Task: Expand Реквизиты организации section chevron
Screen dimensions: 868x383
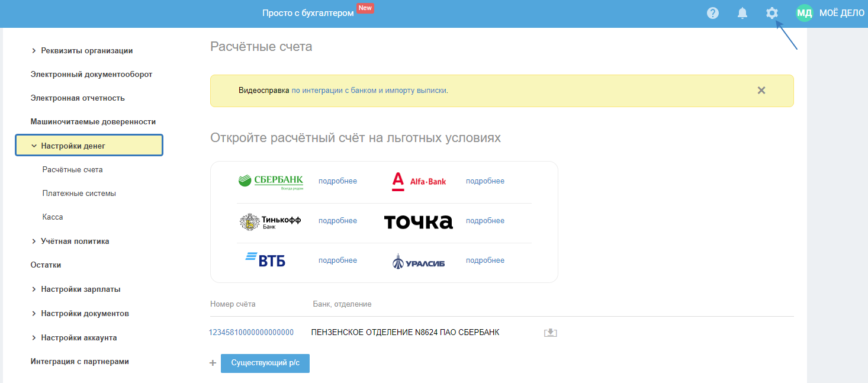Action: pos(34,51)
